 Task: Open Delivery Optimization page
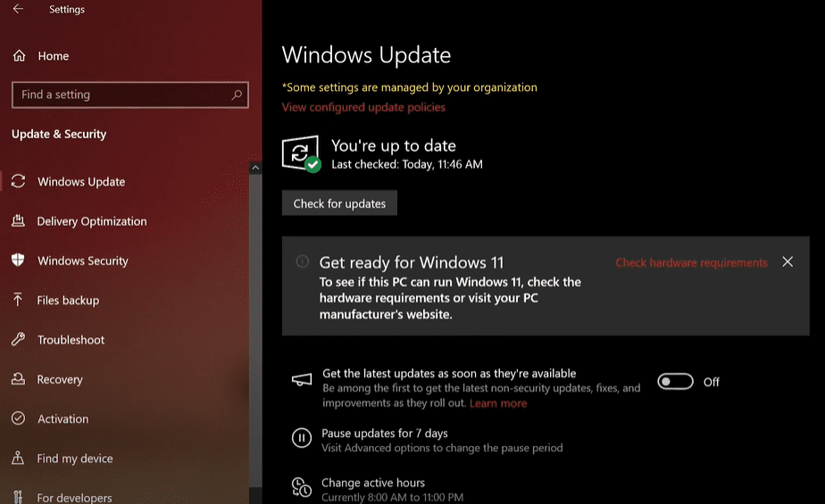92,221
